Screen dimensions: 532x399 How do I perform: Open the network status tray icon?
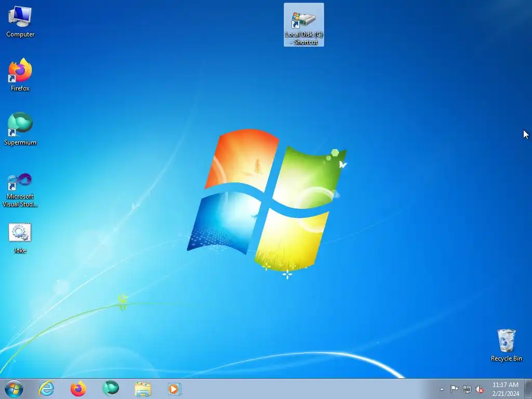pos(467,389)
